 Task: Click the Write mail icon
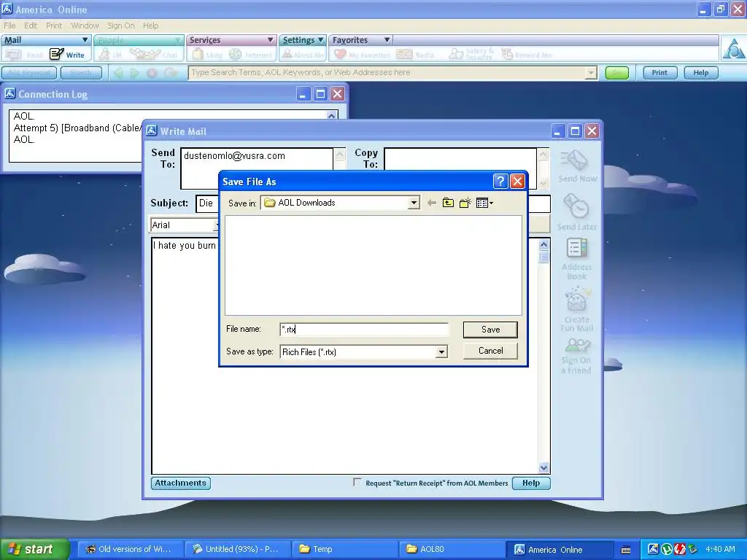tap(57, 54)
